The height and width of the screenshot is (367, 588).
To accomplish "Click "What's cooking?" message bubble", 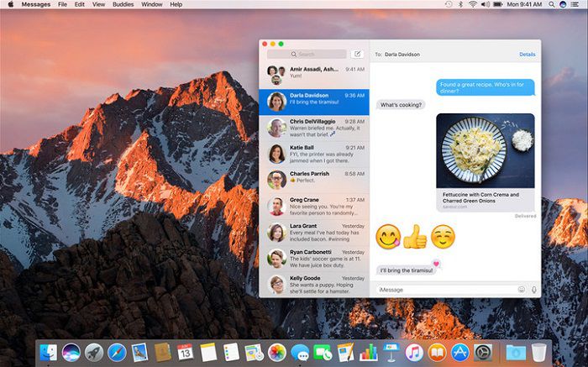I will 401,105.
